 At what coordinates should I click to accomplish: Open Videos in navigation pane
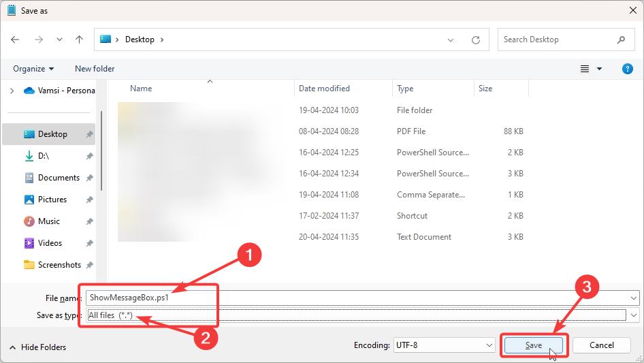[x=50, y=243]
